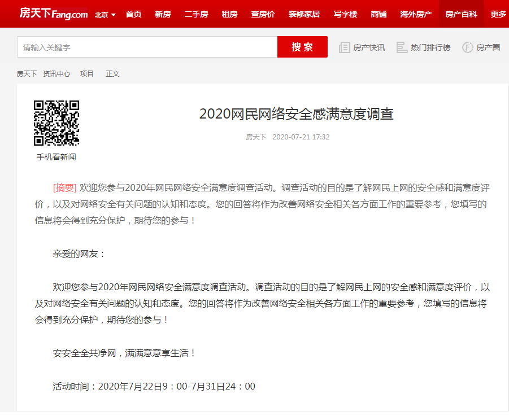Go to the 项目 breadcrumb
Image resolution: width=509 pixels, height=420 pixels.
point(86,74)
